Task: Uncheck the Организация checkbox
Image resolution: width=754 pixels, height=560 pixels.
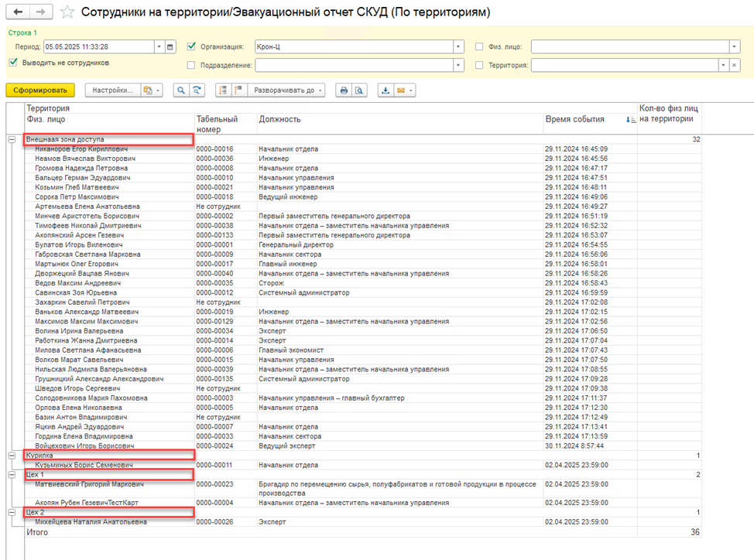Action: 192,46
